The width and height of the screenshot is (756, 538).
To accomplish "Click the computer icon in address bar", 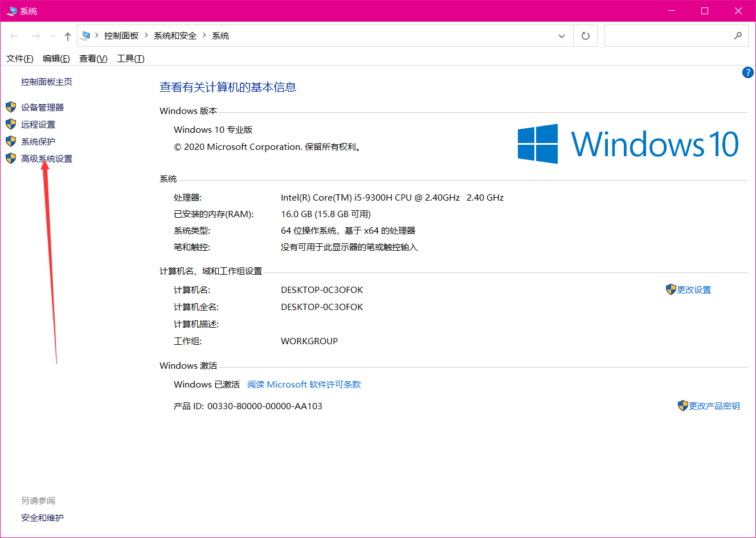I will (85, 35).
